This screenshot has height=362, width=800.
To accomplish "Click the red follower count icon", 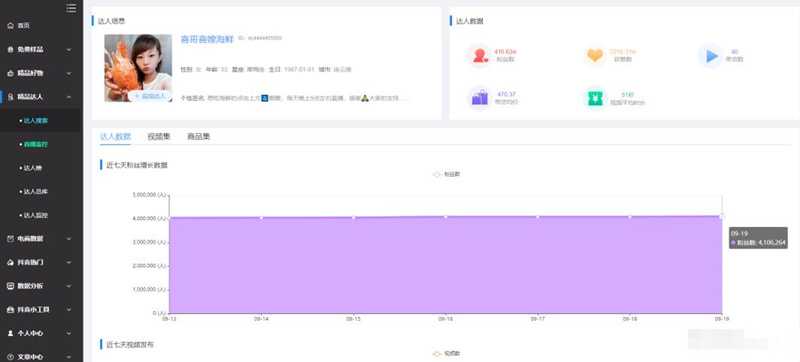I will [480, 56].
